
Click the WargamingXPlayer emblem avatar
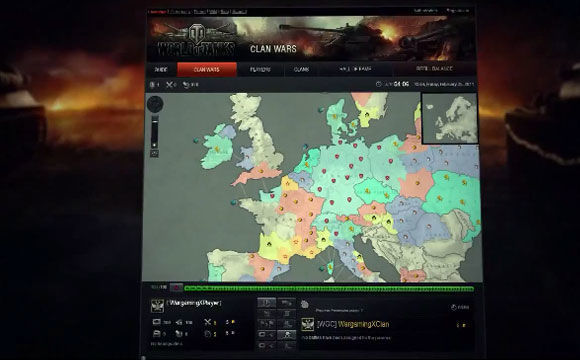[x=158, y=306]
